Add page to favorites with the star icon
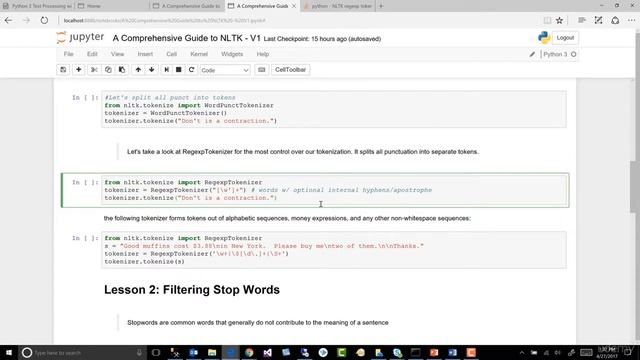Viewport: 640px width, 360px height. coord(560,20)
